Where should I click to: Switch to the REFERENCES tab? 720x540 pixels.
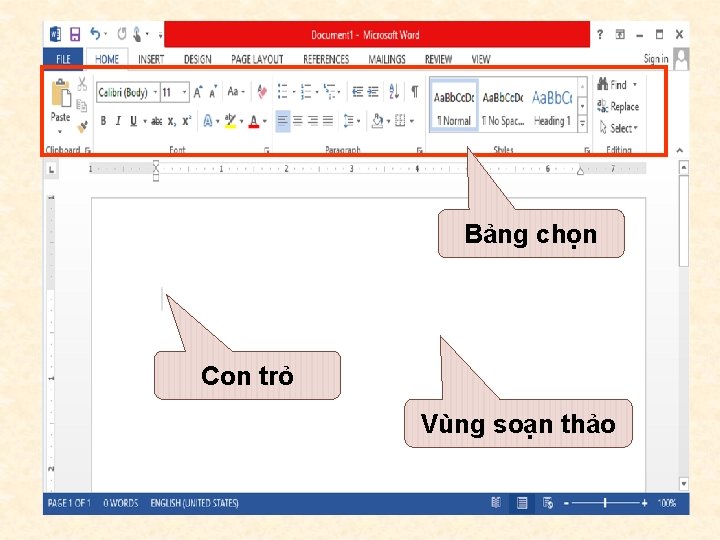[x=326, y=59]
